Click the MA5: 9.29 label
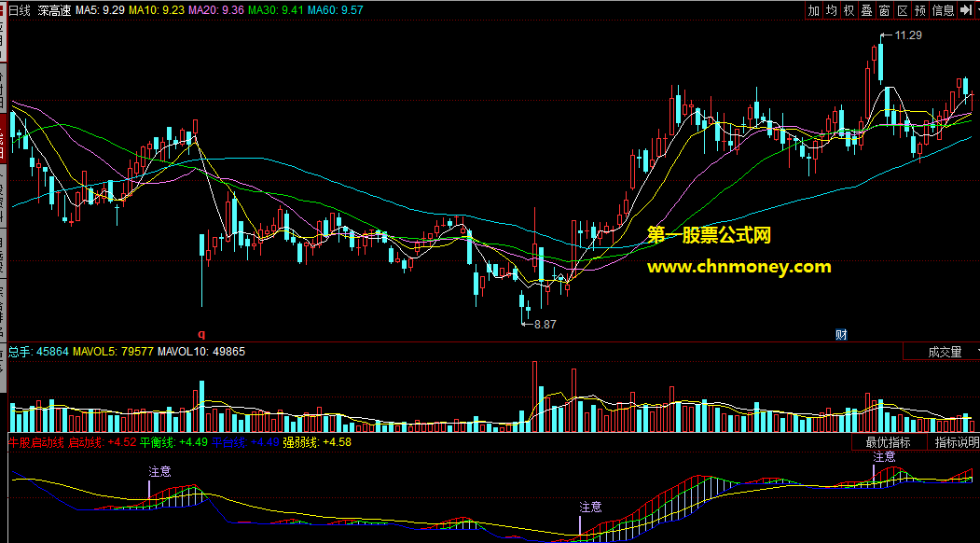Viewport: 980px width, 543px height. point(100,10)
